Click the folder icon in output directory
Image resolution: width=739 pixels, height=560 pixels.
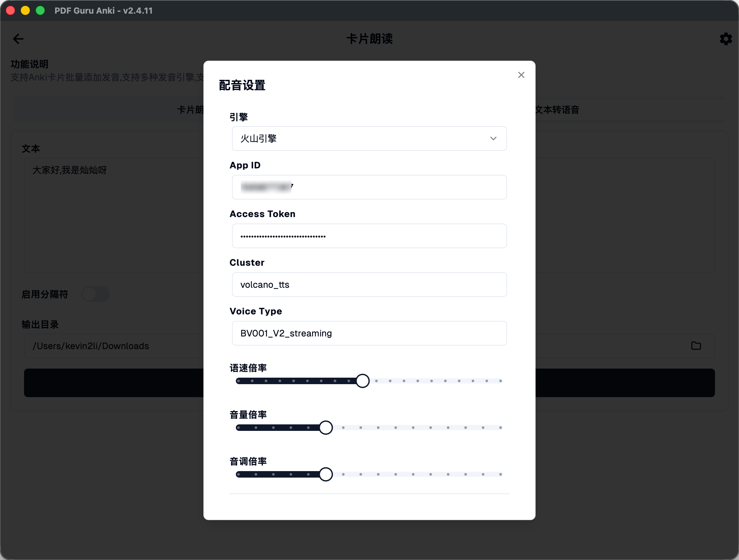click(696, 346)
